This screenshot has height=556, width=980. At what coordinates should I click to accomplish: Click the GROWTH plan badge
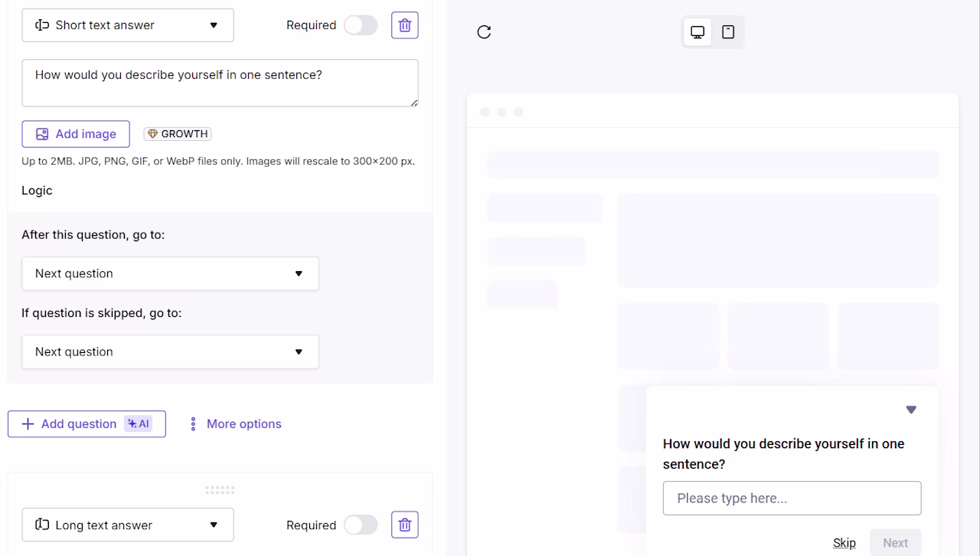[178, 134]
